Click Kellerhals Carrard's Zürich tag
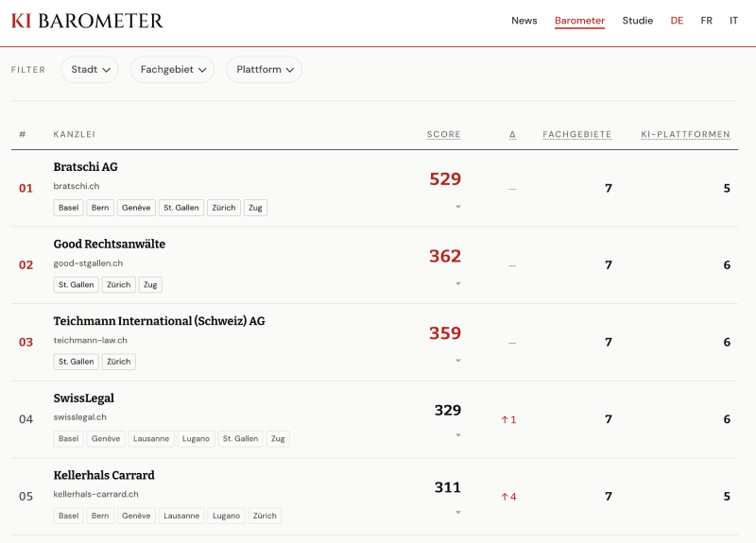 265,516
